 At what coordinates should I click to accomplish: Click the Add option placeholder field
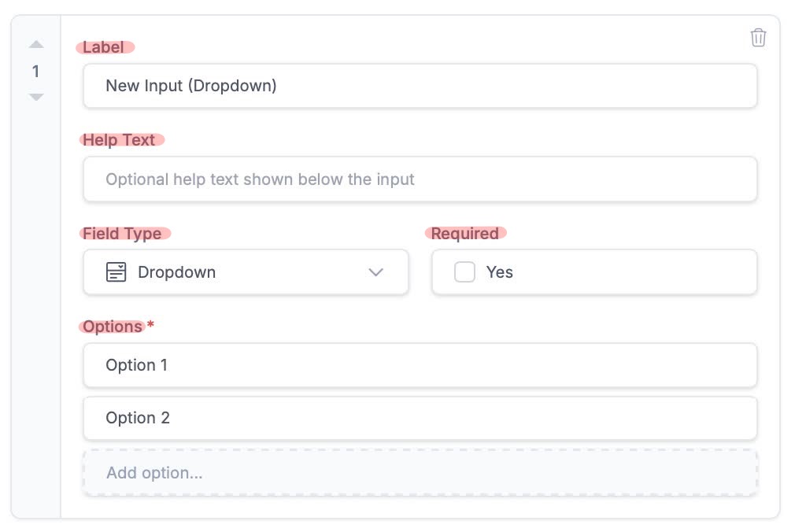click(x=420, y=473)
